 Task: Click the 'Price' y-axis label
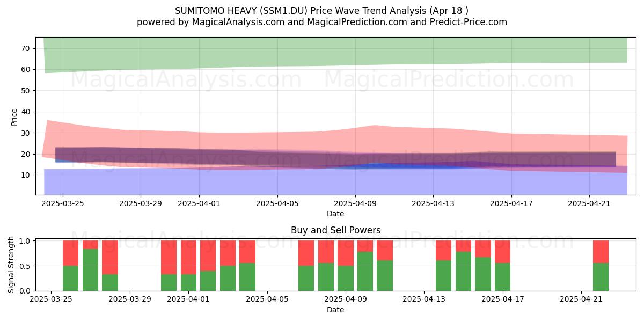14,116
